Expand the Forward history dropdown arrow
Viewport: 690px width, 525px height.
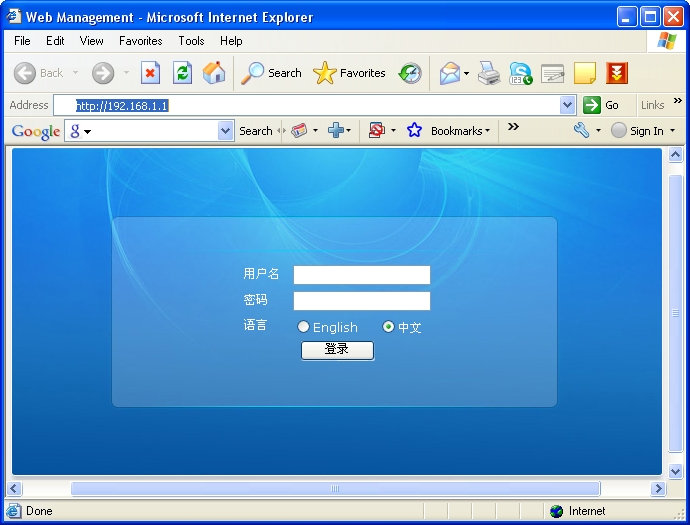point(126,73)
